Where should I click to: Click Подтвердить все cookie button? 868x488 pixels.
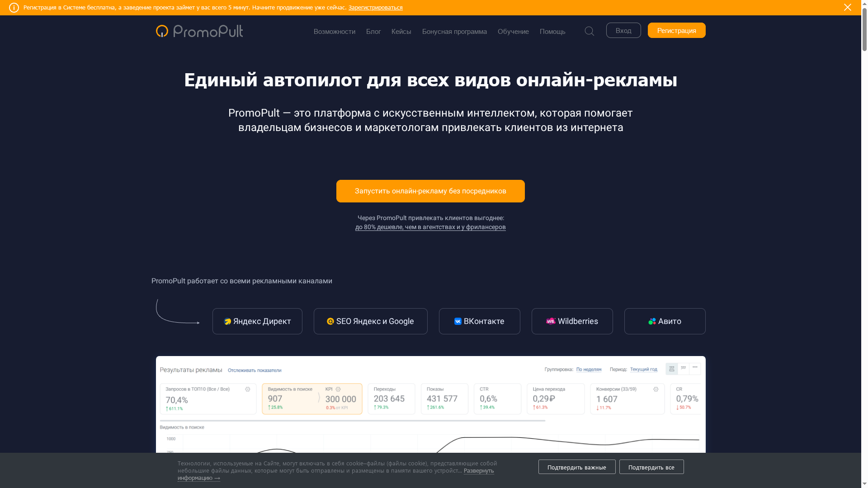(x=651, y=467)
